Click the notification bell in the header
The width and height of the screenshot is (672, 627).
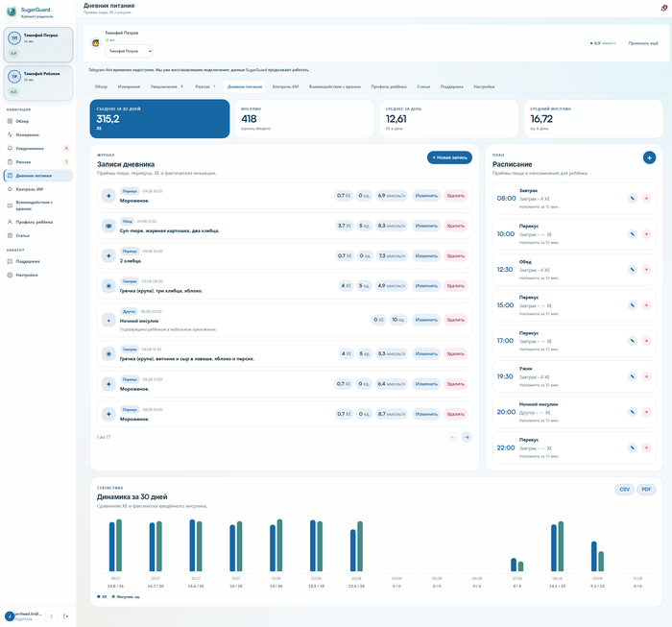[x=664, y=8]
